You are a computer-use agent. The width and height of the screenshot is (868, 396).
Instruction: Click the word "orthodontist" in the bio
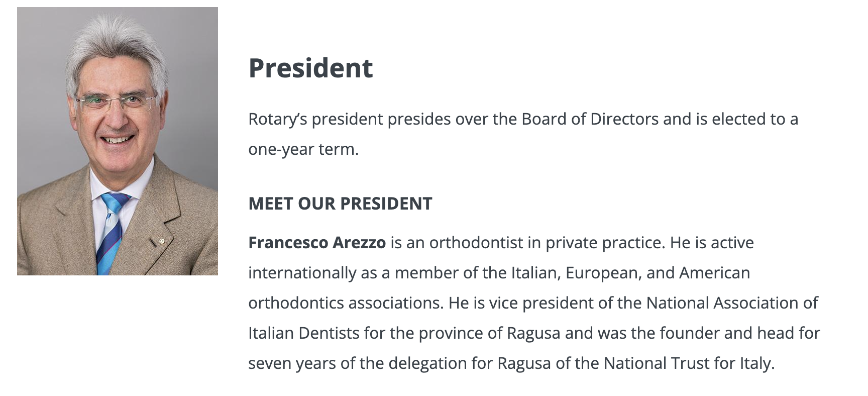(476, 243)
